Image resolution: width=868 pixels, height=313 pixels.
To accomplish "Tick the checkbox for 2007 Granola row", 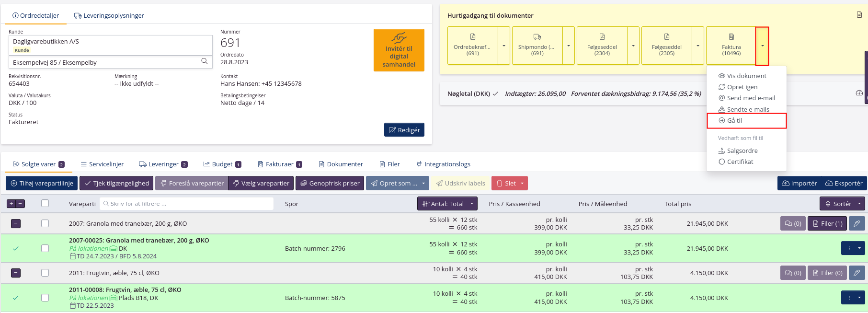I will coord(45,223).
